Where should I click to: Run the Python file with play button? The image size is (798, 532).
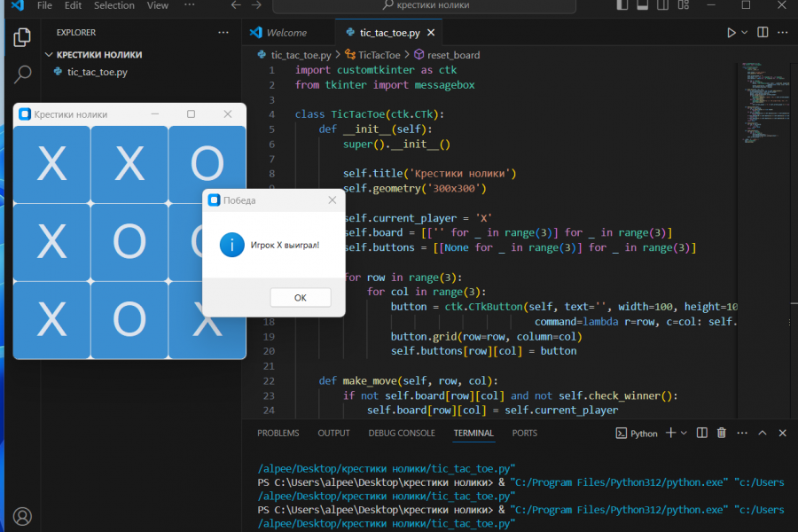[731, 33]
